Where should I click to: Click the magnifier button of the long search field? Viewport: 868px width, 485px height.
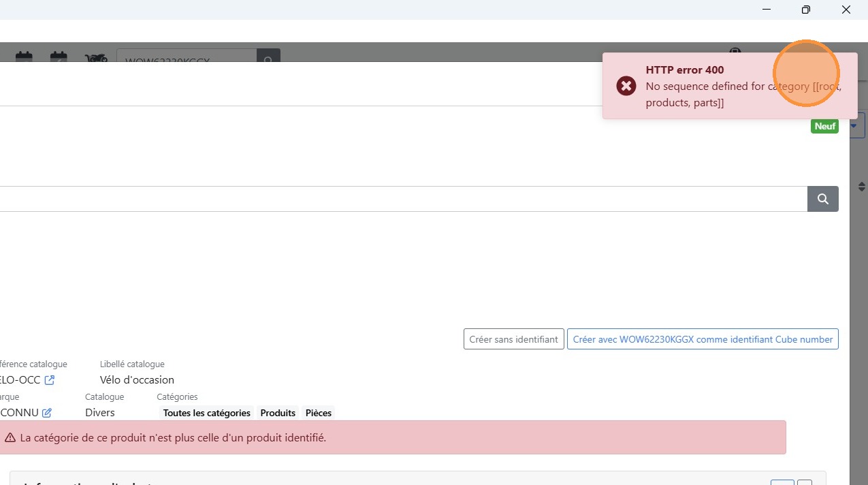pyautogui.click(x=823, y=199)
